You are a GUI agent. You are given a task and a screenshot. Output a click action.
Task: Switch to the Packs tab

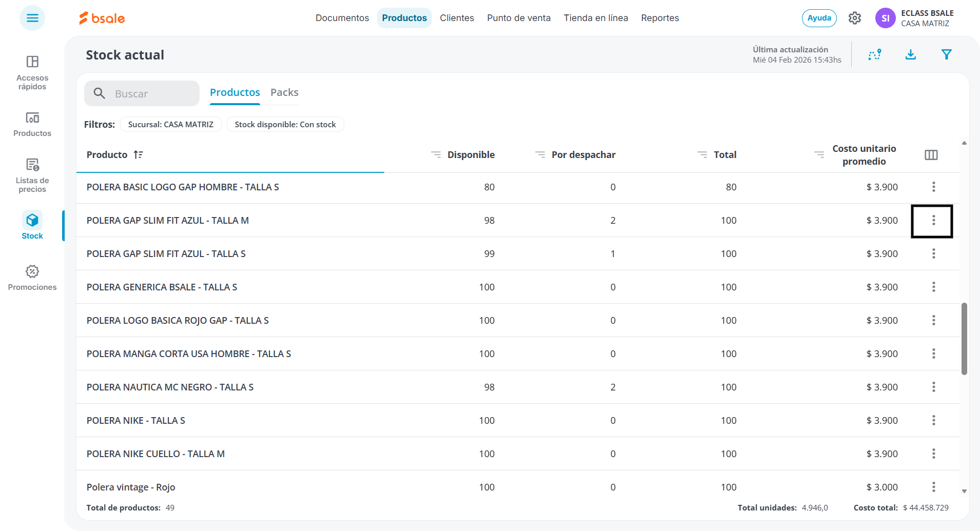[x=284, y=92]
